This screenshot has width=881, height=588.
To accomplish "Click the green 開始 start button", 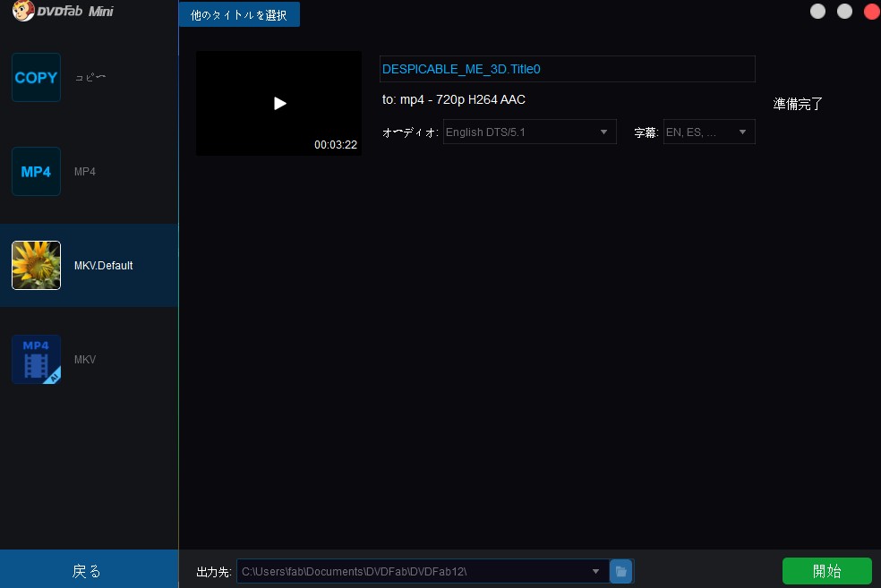I will click(x=827, y=571).
